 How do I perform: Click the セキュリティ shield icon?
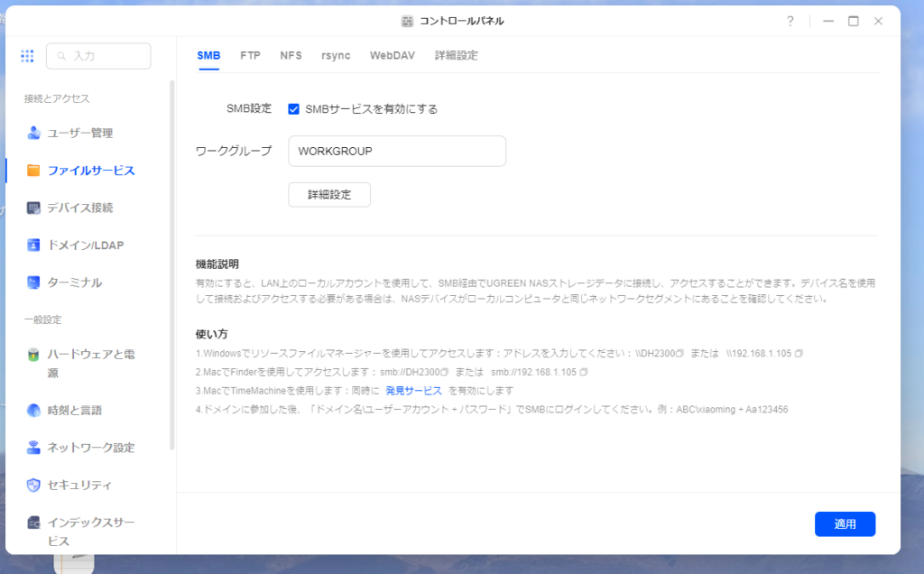coord(33,486)
